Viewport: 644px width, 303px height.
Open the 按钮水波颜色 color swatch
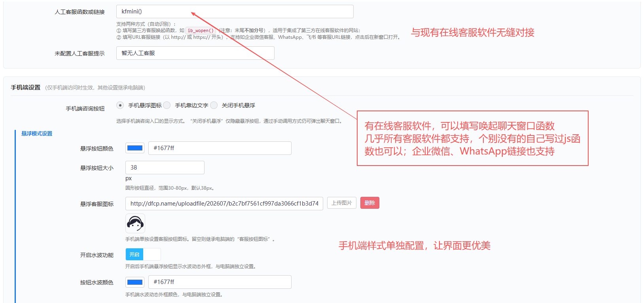pos(135,282)
